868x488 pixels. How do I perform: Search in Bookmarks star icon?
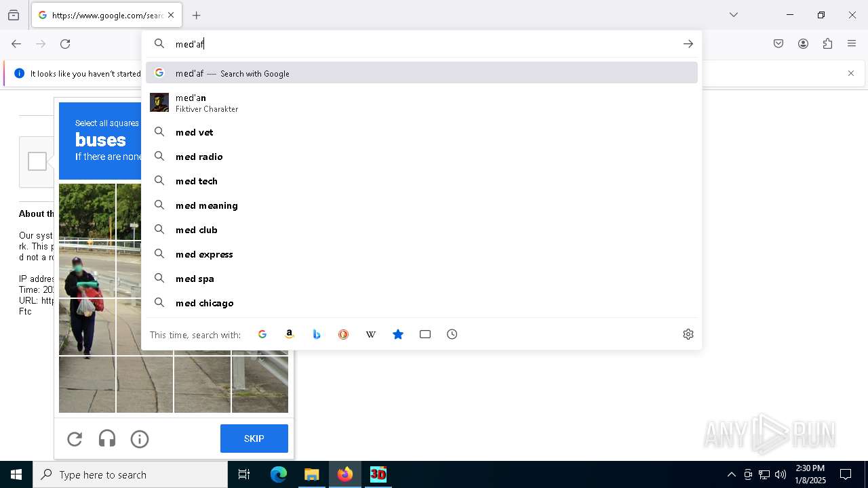point(398,334)
